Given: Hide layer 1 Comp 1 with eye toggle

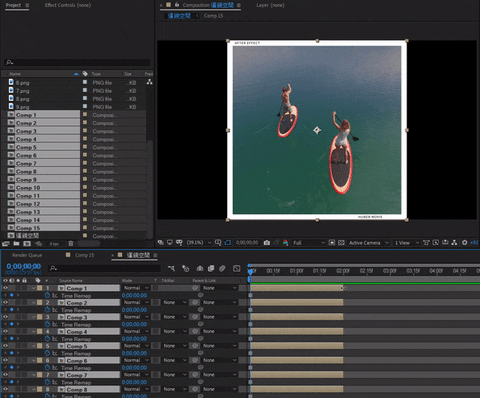Looking at the screenshot, I should (5, 288).
